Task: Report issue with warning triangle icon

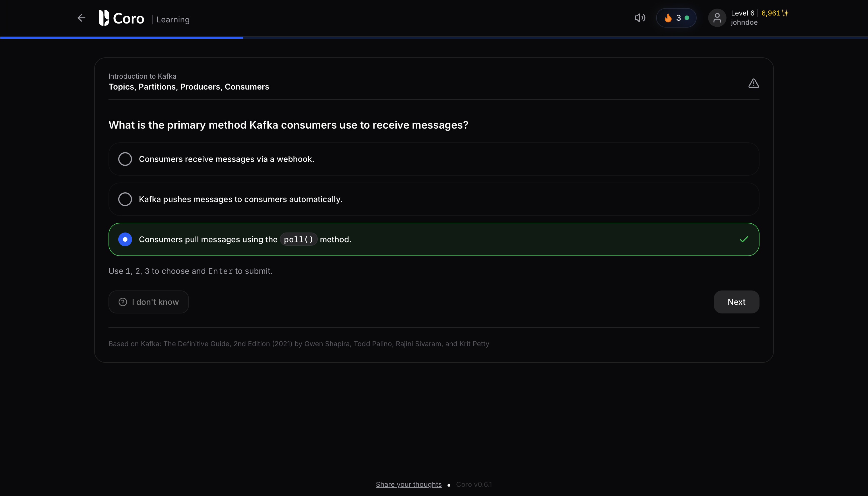Action: [x=753, y=83]
